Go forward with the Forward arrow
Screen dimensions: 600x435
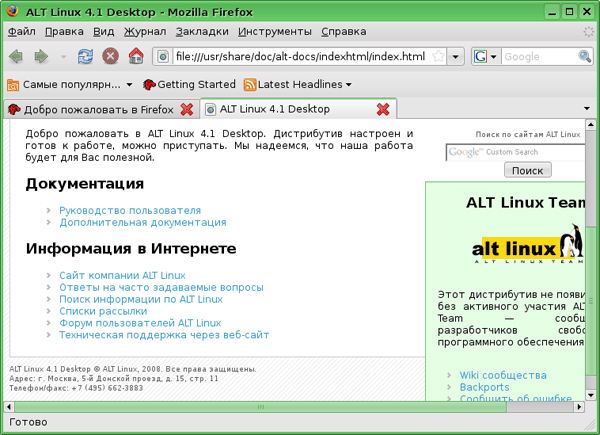click(41, 57)
